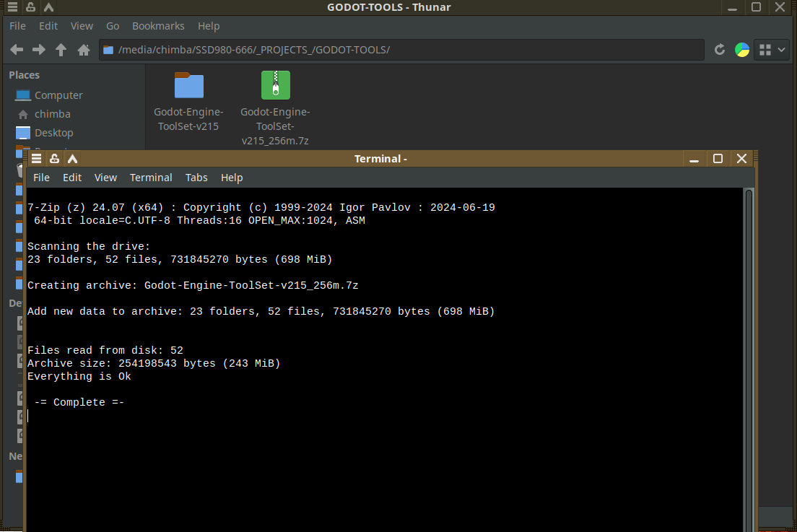Screen dimensions: 797x532
Task: Switch Thunar to icon grid view
Action: click(765, 50)
